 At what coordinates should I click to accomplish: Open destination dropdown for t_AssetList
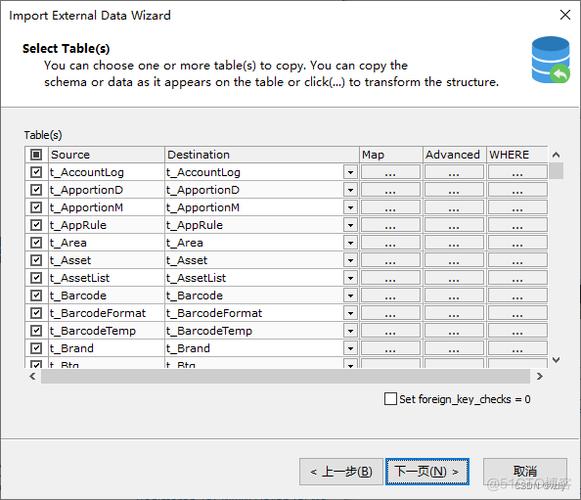pos(350,278)
